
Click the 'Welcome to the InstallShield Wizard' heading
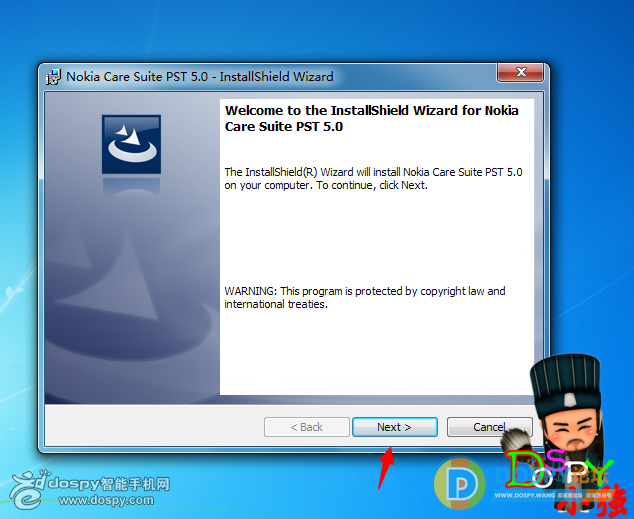pos(371,118)
